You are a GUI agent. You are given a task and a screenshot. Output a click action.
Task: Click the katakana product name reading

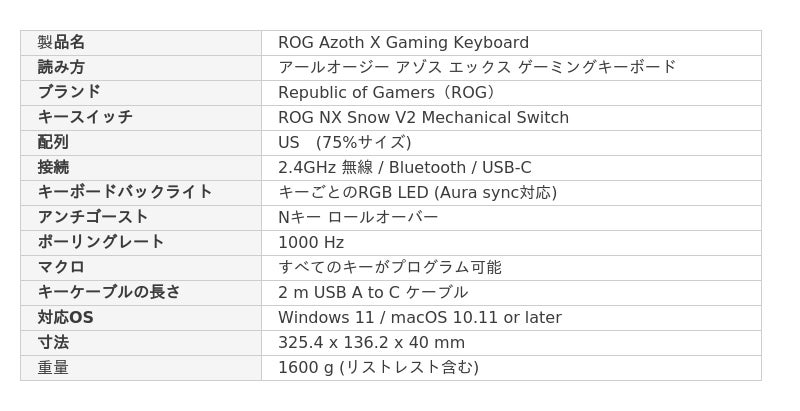[477, 68]
